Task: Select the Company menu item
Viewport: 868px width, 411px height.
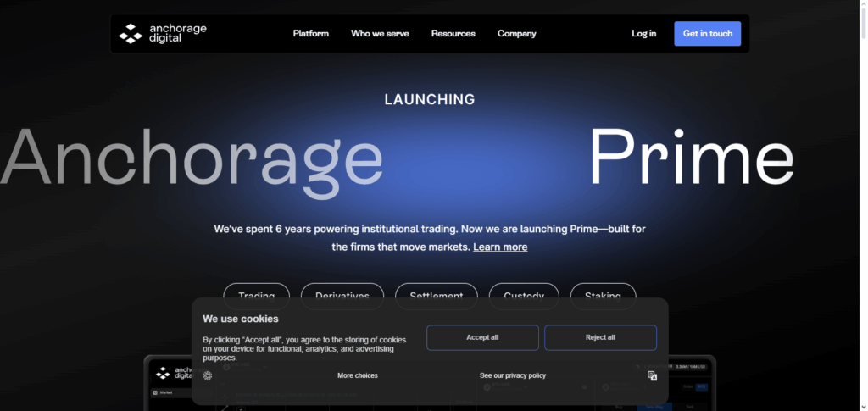Action: (x=516, y=34)
